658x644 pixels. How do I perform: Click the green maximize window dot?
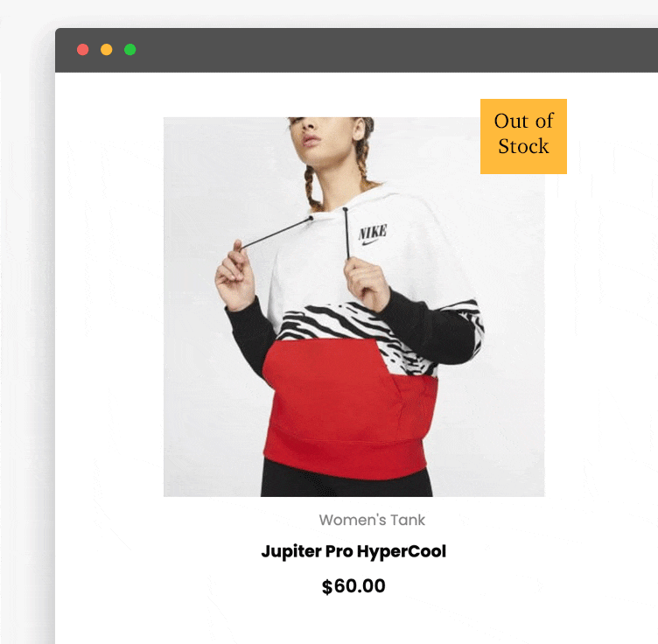pyautogui.click(x=130, y=50)
